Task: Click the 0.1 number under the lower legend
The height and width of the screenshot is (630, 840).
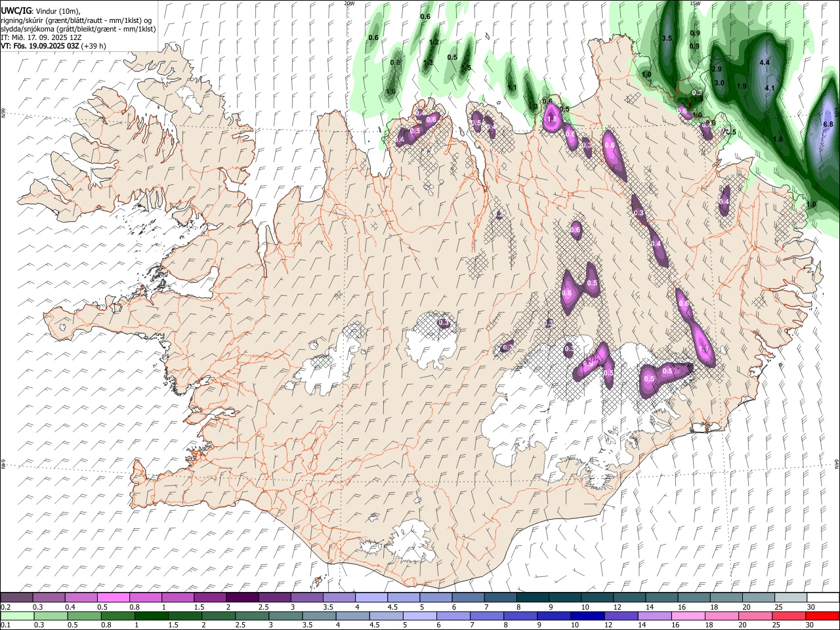Action: (5, 625)
